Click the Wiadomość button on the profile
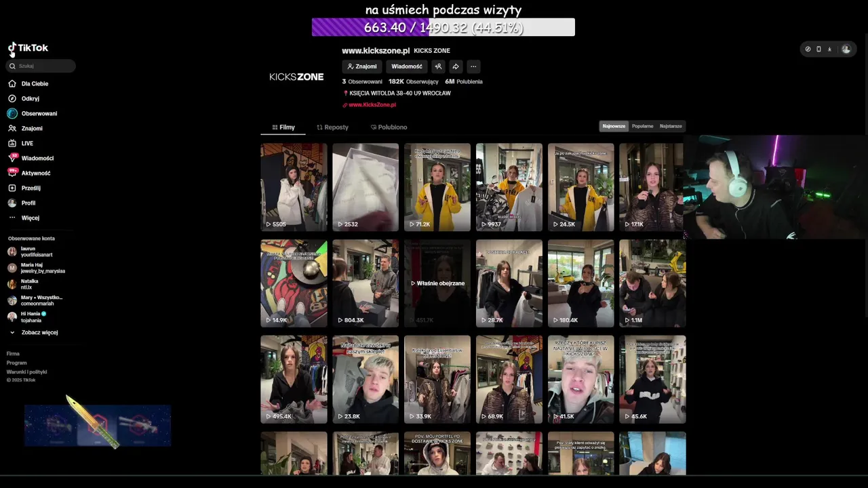The height and width of the screenshot is (488, 868). pyautogui.click(x=407, y=66)
